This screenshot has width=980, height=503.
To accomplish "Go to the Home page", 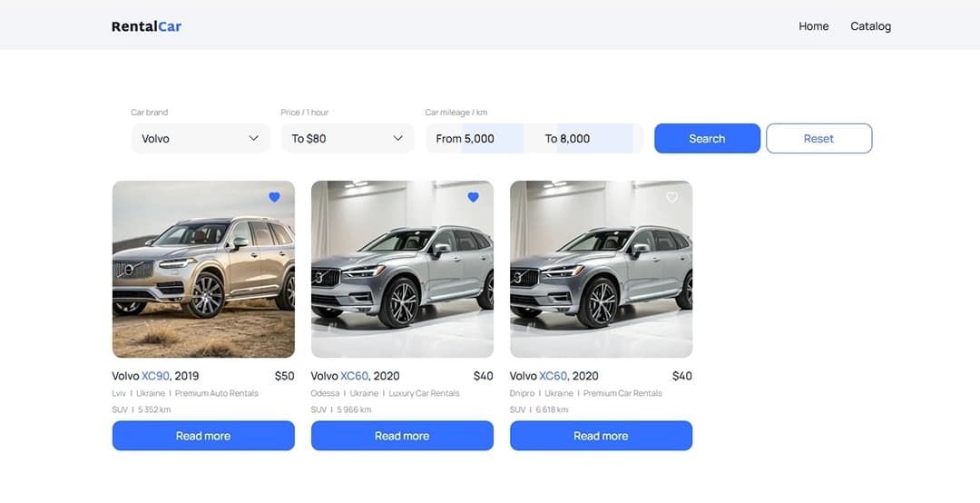I will click(813, 26).
